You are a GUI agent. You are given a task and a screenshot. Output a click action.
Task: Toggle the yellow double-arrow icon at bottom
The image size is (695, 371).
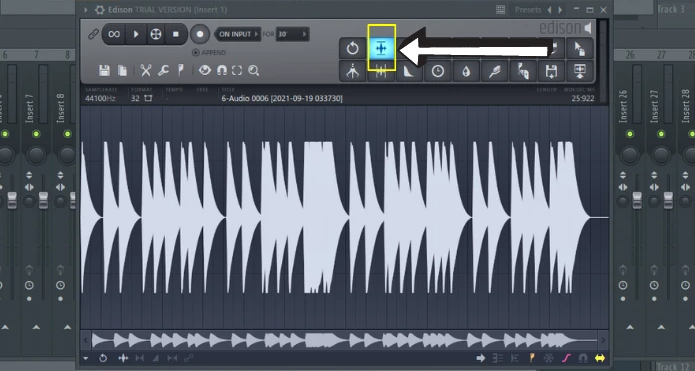click(600, 358)
